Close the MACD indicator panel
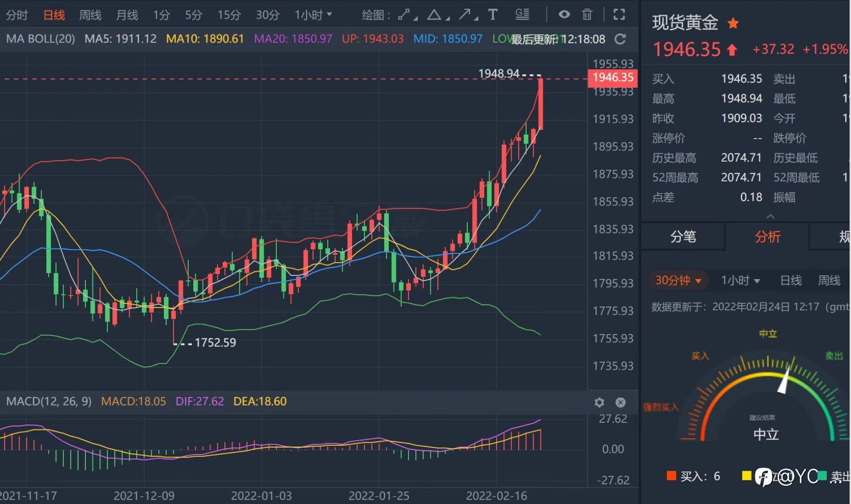This screenshot has width=851, height=504. click(x=620, y=402)
